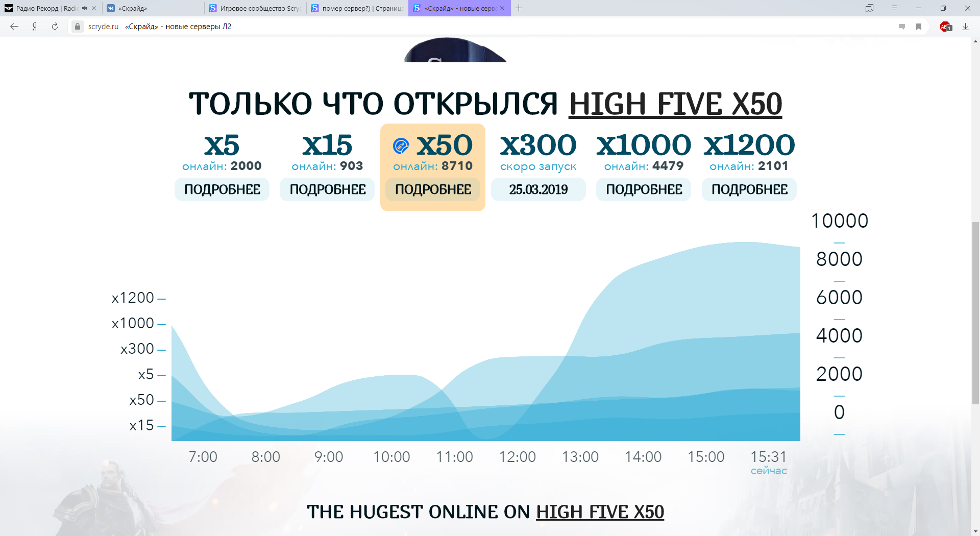980x536 pixels.
Task: Switch to the VK «Скрайд» tab
Action: 153,8
